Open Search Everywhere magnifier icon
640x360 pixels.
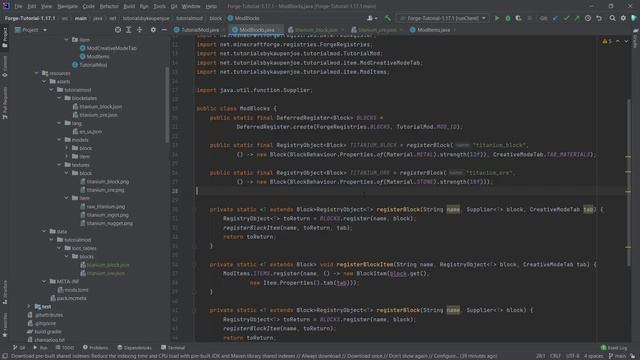(613, 18)
